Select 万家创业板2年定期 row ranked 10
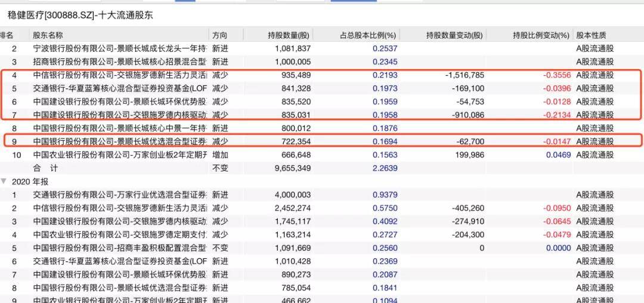This screenshot has height=303, width=644. [119, 154]
